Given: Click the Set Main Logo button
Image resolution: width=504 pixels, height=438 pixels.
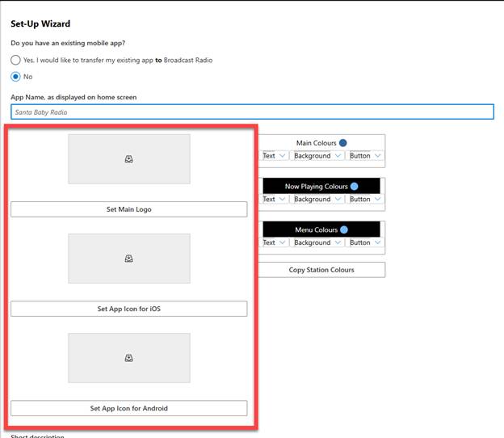Looking at the screenshot, I should tap(129, 209).
